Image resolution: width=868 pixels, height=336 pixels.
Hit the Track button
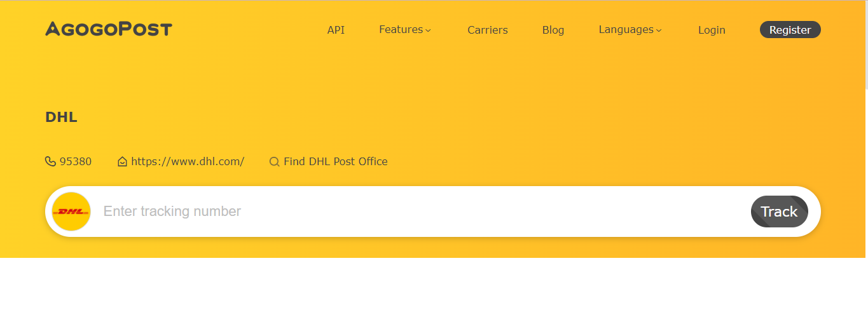click(780, 212)
